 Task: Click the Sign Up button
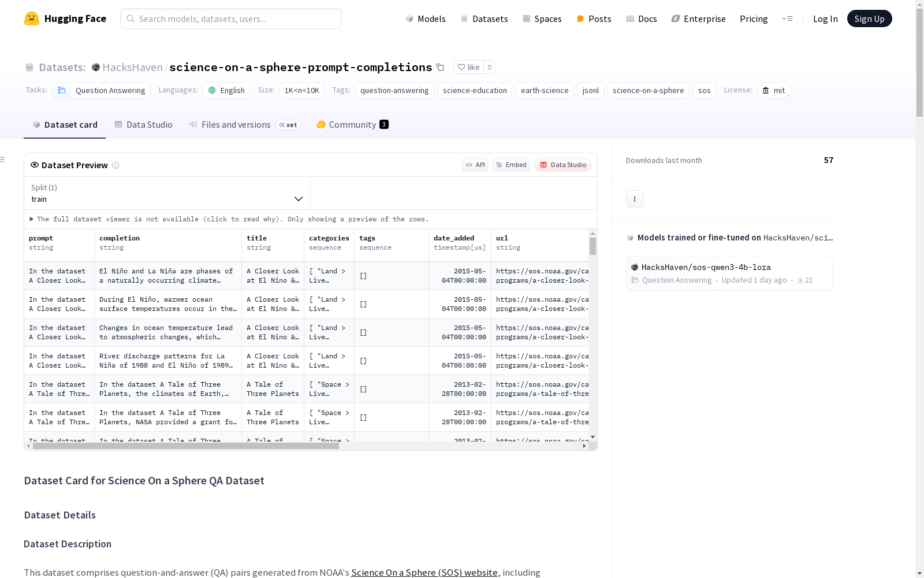pos(869,18)
